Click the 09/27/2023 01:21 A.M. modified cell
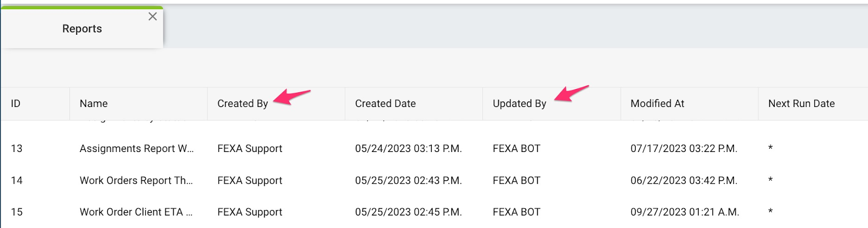Viewport: 868px width, 228px height. [685, 212]
